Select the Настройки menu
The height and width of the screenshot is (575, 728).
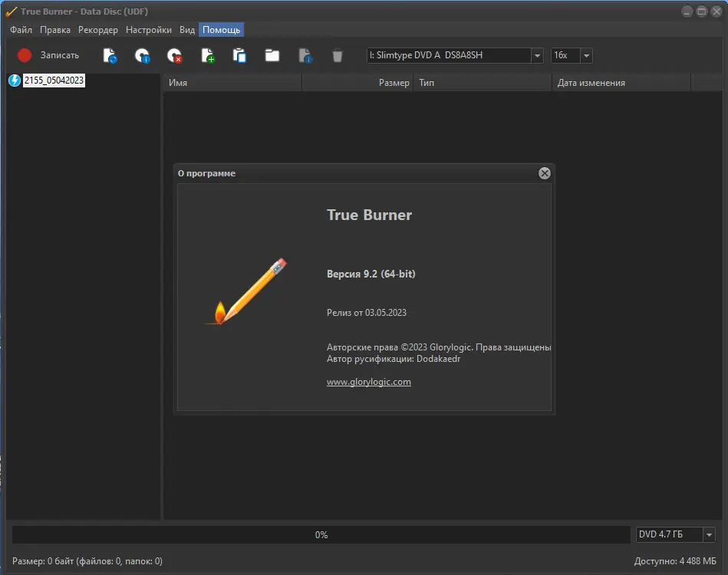[x=148, y=29]
